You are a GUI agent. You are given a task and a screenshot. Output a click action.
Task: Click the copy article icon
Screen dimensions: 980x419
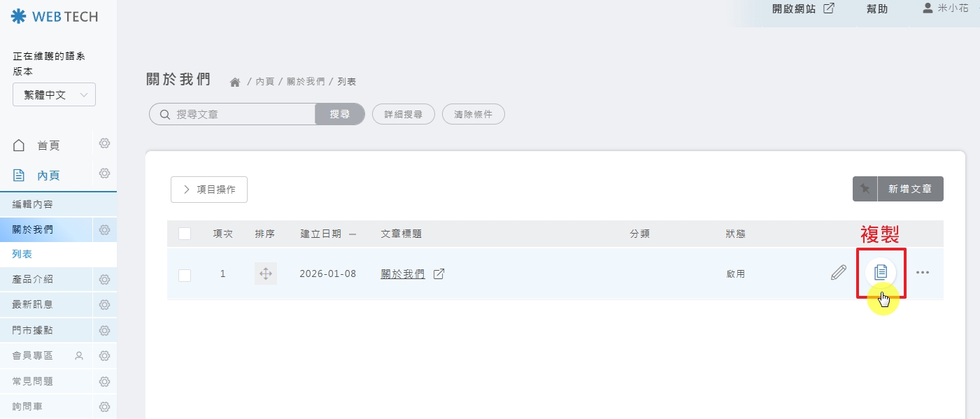(x=880, y=272)
